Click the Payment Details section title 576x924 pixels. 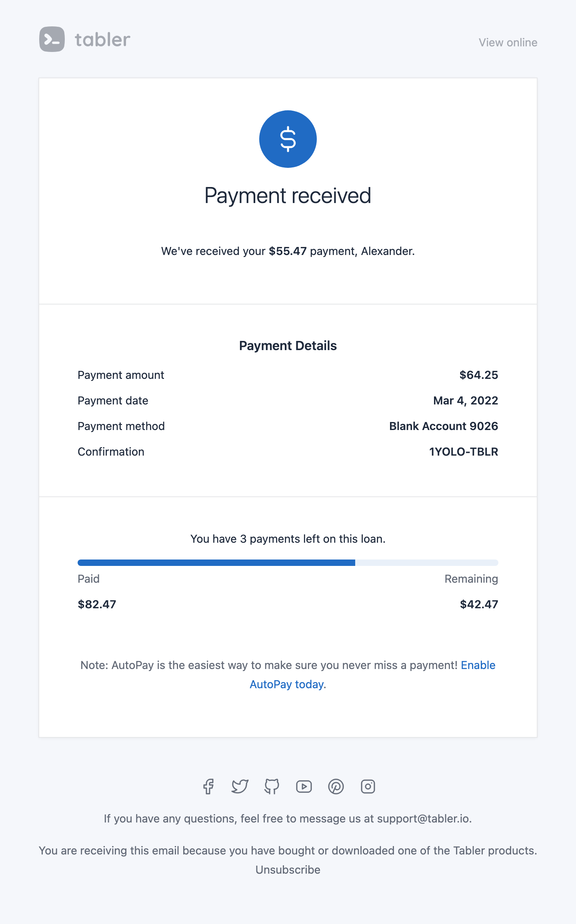click(x=288, y=346)
